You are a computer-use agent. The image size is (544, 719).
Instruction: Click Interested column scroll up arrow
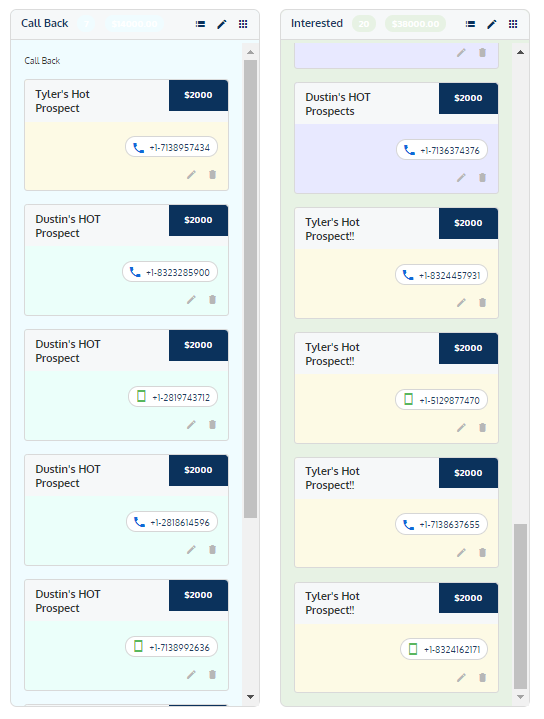pyautogui.click(x=520, y=52)
